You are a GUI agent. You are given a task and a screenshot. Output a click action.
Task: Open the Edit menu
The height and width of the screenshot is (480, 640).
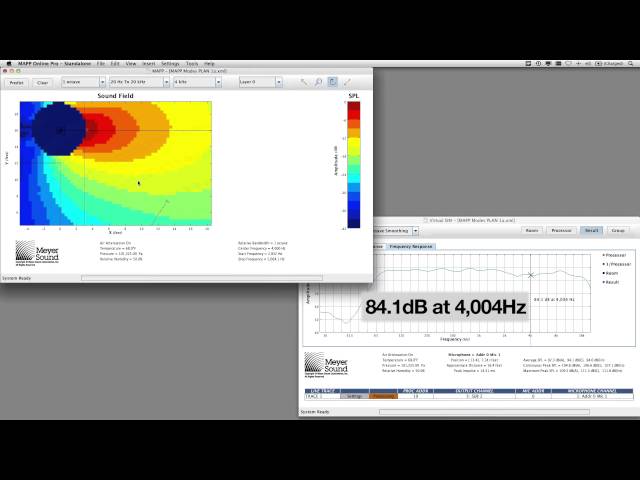point(115,64)
